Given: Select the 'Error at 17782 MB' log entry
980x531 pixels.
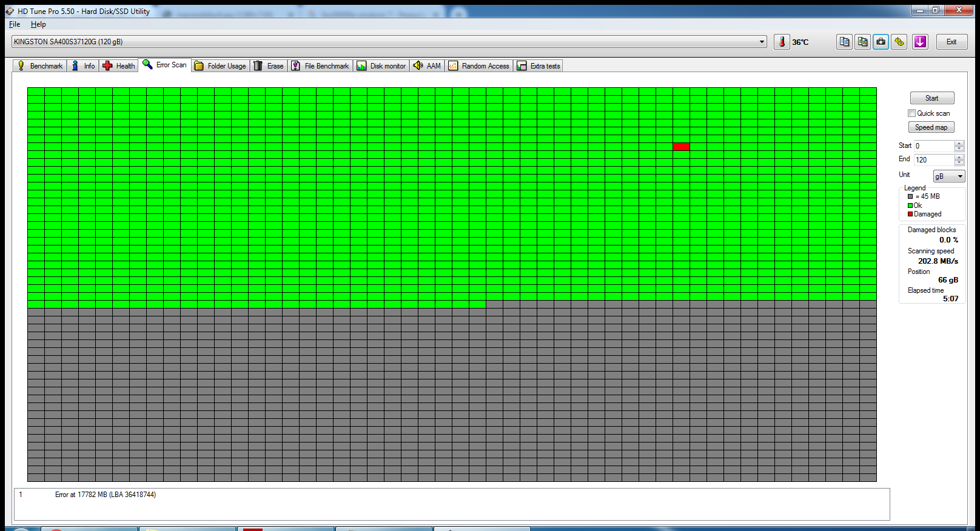Looking at the screenshot, I should pyautogui.click(x=106, y=495).
